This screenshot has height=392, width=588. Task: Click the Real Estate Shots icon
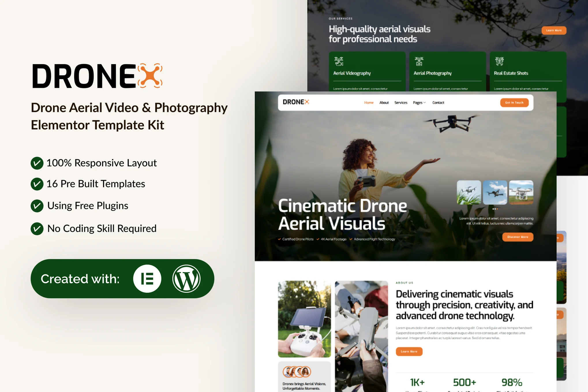(499, 61)
